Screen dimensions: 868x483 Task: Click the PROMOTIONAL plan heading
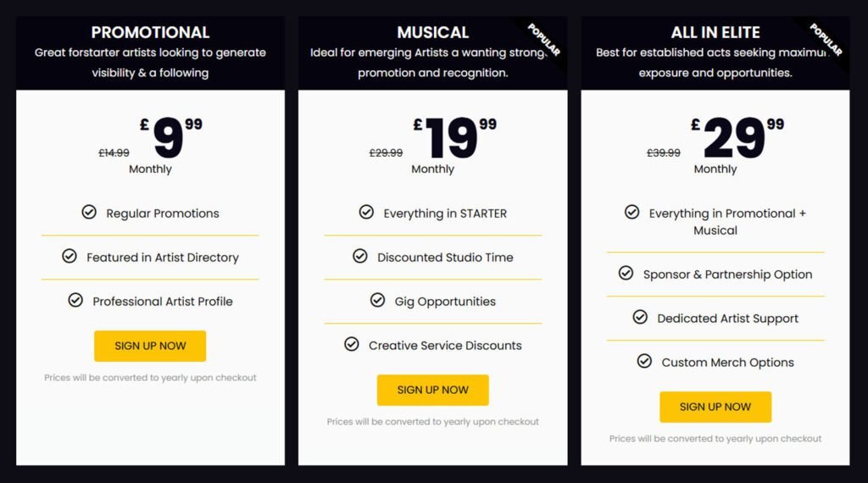150,33
